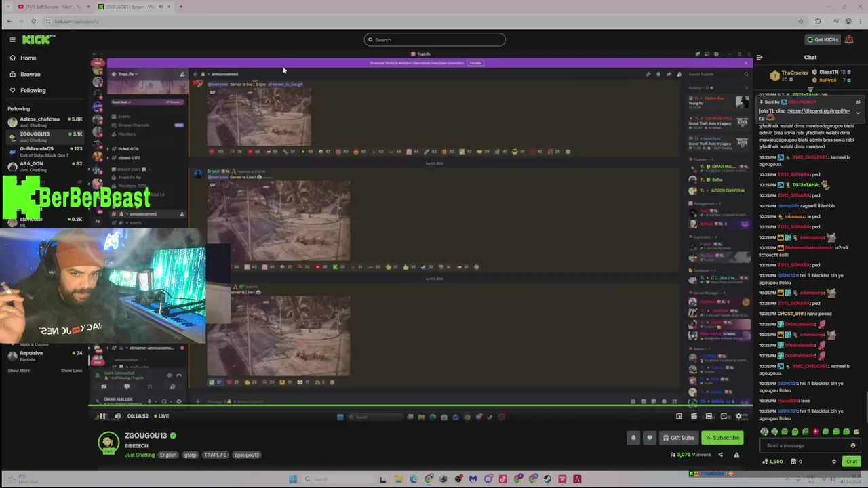Expand the pinned chat message

pyautogui.click(x=858, y=113)
